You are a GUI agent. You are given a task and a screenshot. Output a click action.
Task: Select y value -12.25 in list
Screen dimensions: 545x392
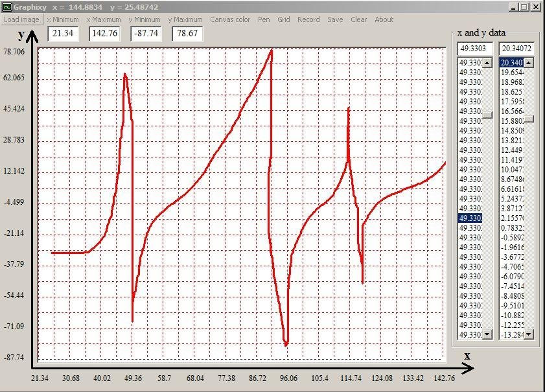[x=512, y=325]
